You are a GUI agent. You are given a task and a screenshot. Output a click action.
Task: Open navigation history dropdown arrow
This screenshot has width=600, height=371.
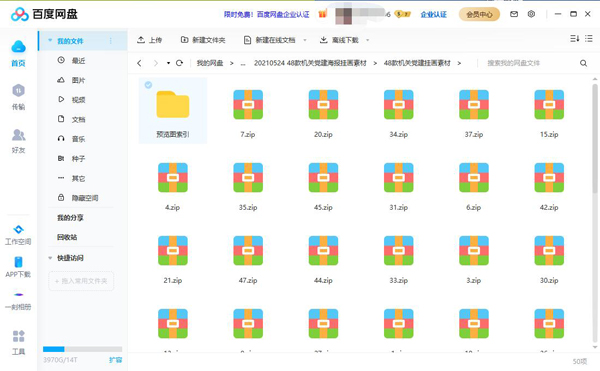[x=168, y=63]
